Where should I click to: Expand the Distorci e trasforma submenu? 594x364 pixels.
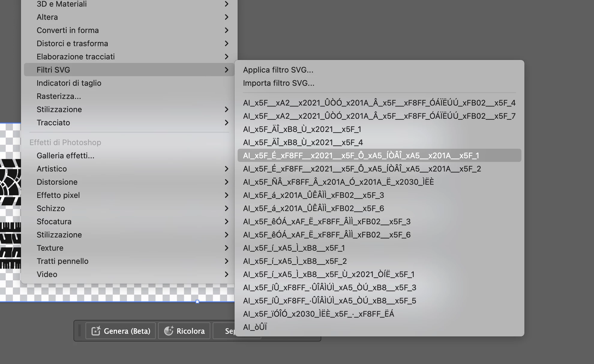(x=72, y=43)
